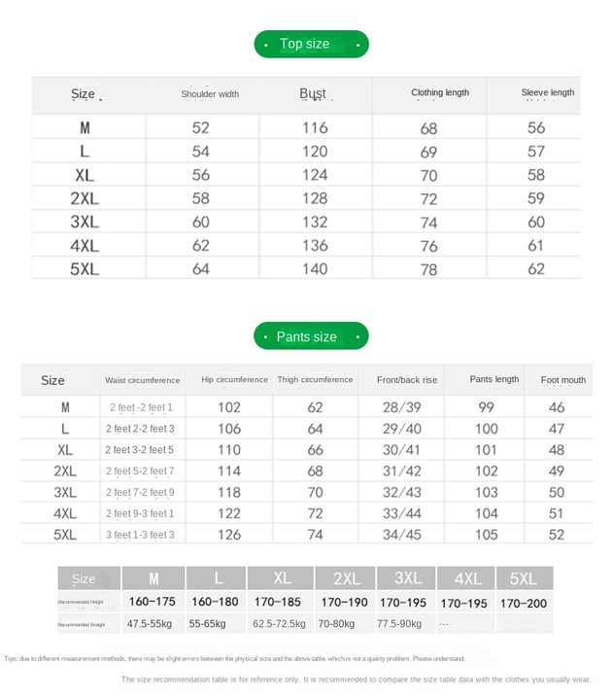Viewport: 612px width, 700px height.
Task: Select the Bust column header
Action: click(x=313, y=93)
